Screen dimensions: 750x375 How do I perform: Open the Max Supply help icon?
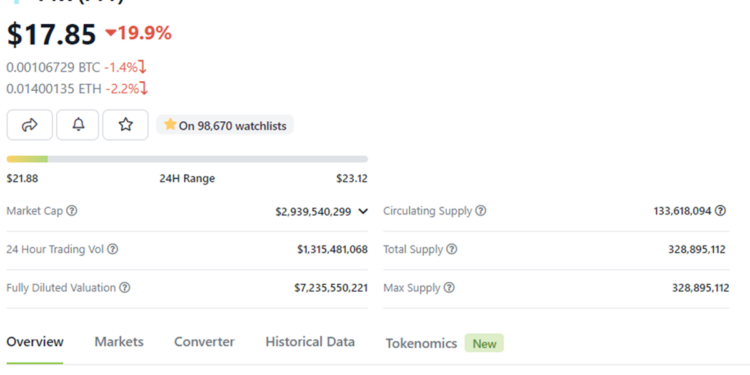point(449,288)
